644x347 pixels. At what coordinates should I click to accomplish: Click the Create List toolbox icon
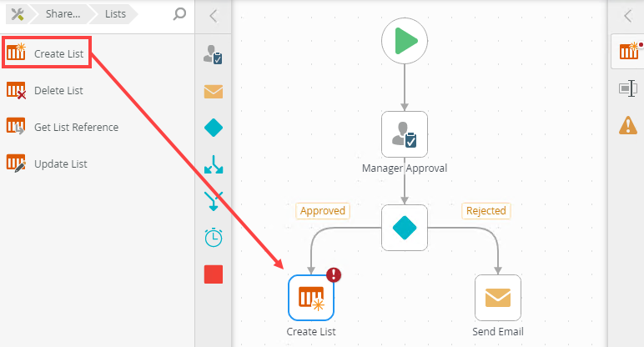click(x=16, y=52)
